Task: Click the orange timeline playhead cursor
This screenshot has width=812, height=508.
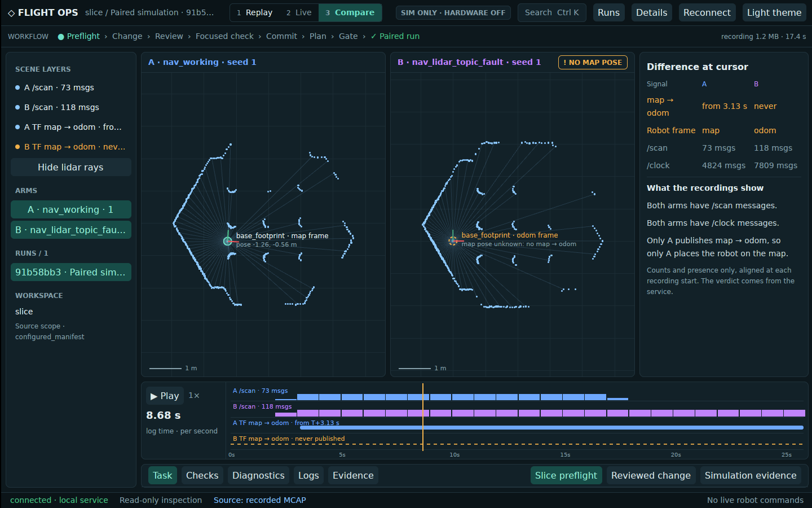Action: [423, 417]
